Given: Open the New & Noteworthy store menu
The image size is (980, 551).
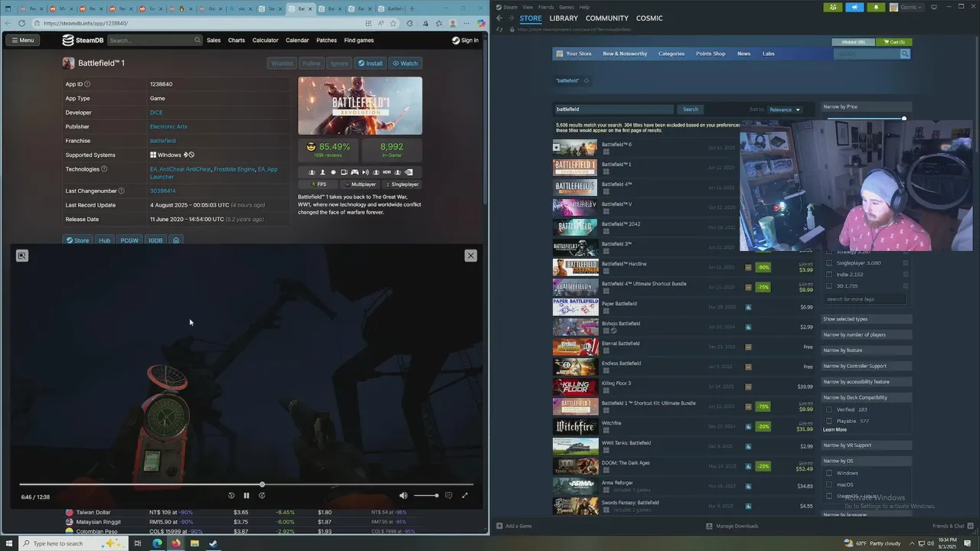Looking at the screenshot, I should coord(625,54).
